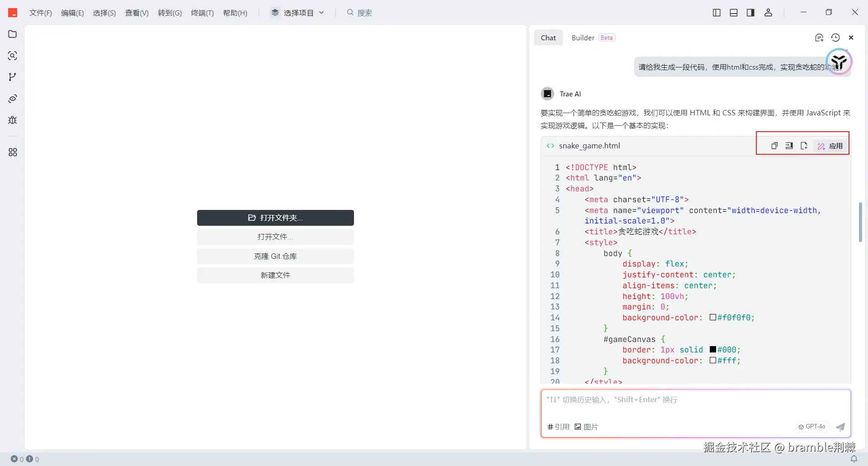Open the 转到(G) menu
The width and height of the screenshot is (868, 466).
point(170,13)
